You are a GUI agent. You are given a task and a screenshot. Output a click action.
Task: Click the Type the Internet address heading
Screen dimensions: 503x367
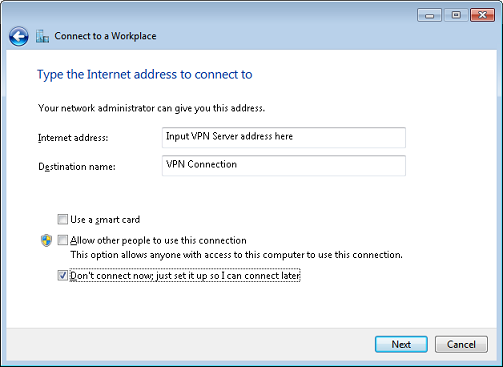pos(145,74)
